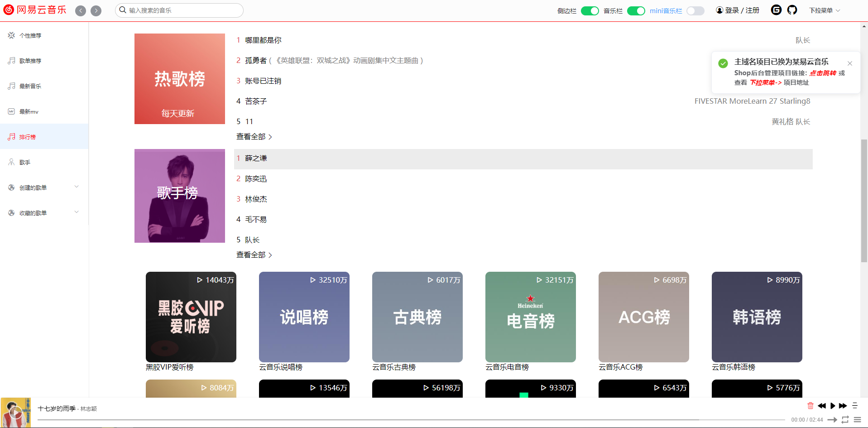Open the ACG榜 chart card
Screen dimensions: 868x428
pyautogui.click(x=644, y=317)
